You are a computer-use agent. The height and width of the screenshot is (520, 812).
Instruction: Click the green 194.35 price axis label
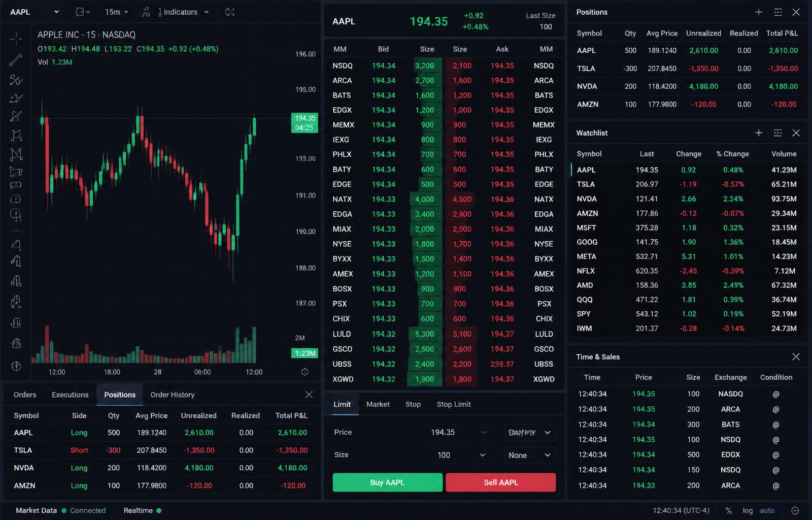pos(304,123)
